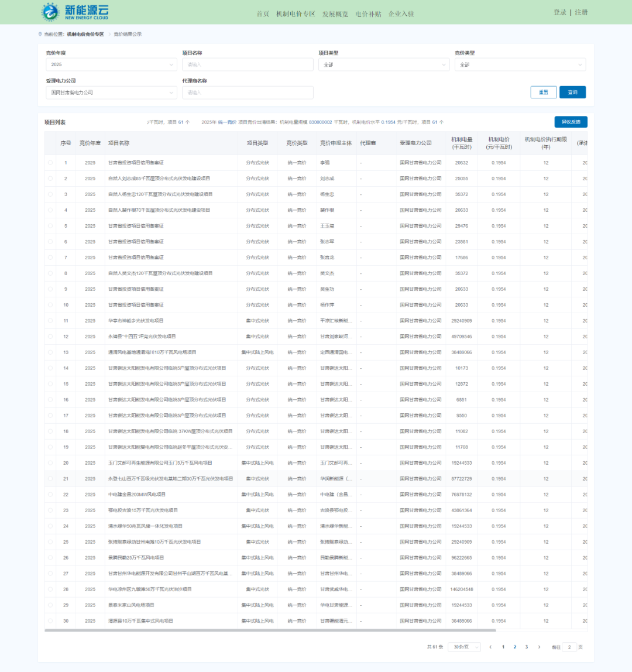This screenshot has width=632, height=672.
Task: Select the radio button for row 11
Action: point(50,321)
